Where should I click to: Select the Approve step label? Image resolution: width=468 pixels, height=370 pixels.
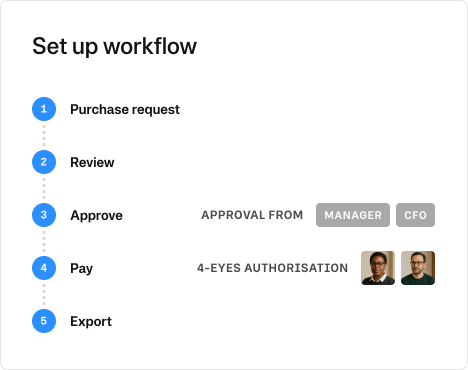96,216
